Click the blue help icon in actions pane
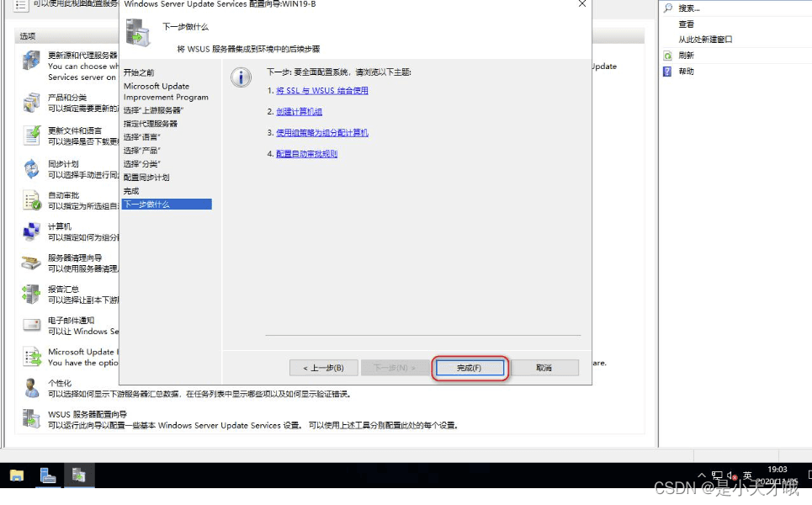 (667, 72)
